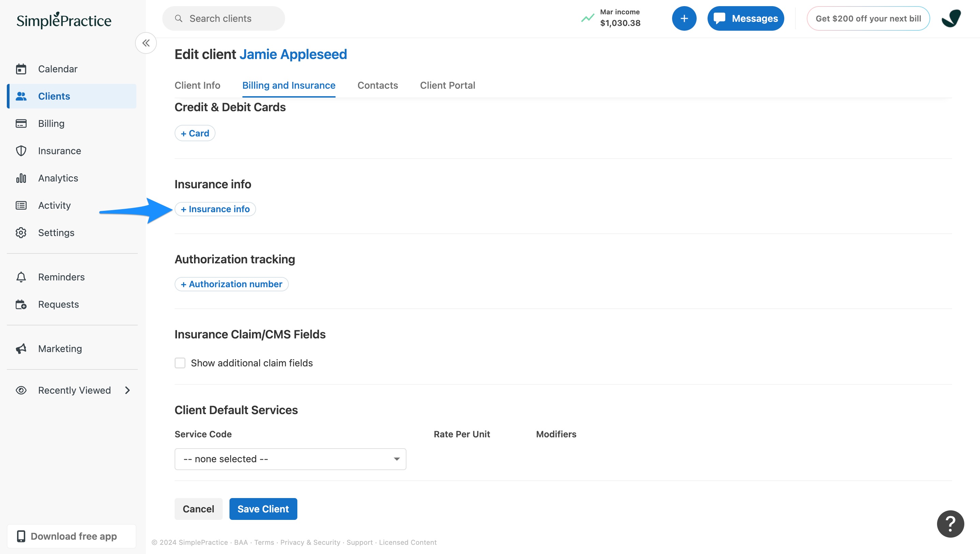The width and height of the screenshot is (980, 554).
Task: Click the magnifier icon in the search box
Action: coord(178,18)
